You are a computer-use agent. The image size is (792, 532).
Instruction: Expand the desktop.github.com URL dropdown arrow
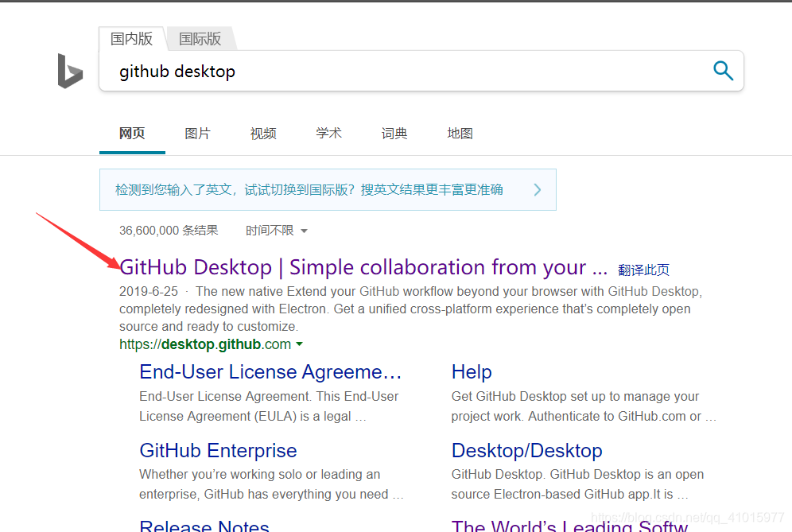click(300, 344)
